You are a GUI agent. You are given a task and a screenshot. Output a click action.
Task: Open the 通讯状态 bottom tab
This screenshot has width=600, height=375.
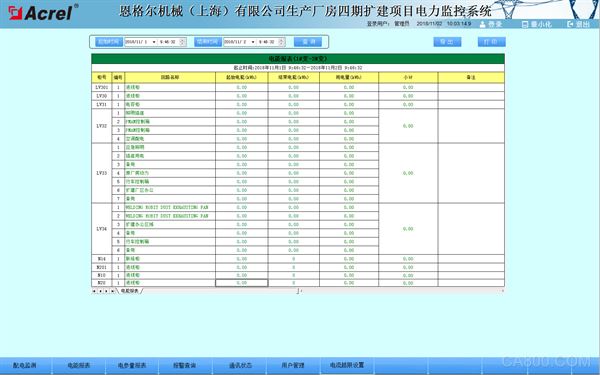(x=240, y=366)
